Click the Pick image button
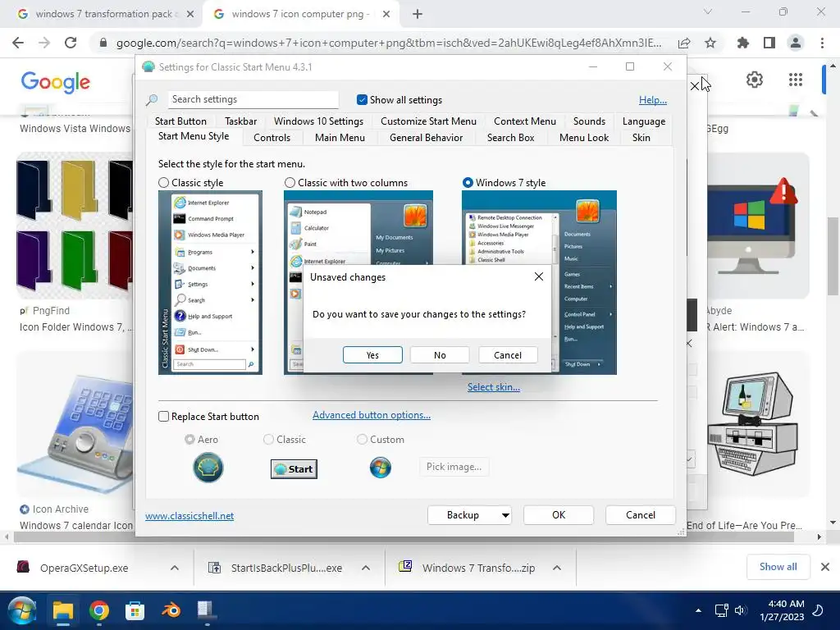This screenshot has width=840, height=630. click(454, 467)
